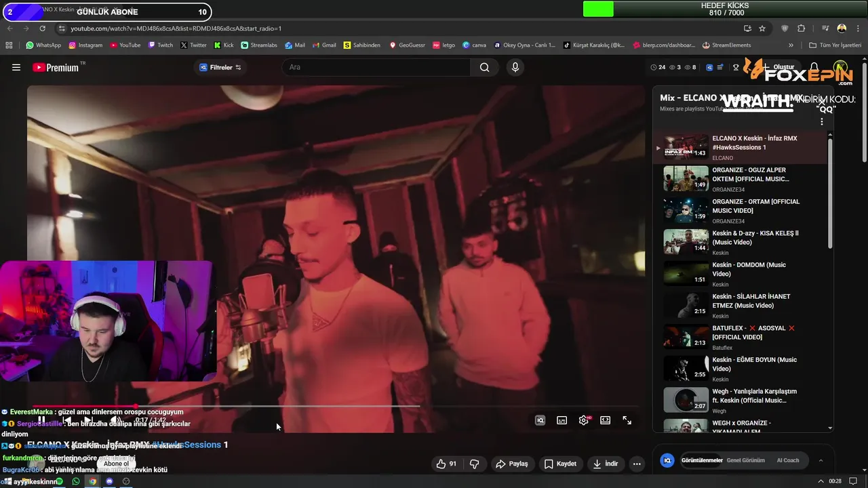Click the Paylaş share button
This screenshot has height=488, width=868.
pos(512,464)
